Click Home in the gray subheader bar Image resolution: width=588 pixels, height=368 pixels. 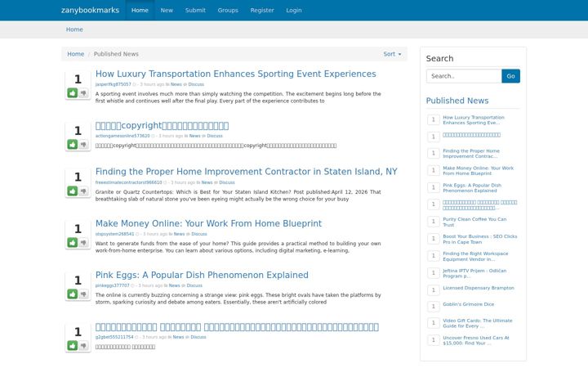74,29
